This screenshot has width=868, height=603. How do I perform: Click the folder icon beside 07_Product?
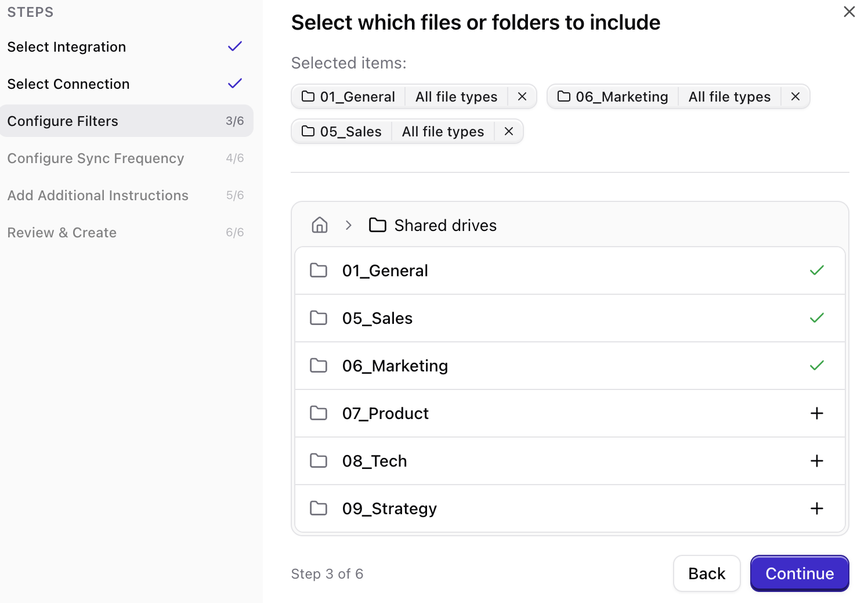pyautogui.click(x=319, y=413)
